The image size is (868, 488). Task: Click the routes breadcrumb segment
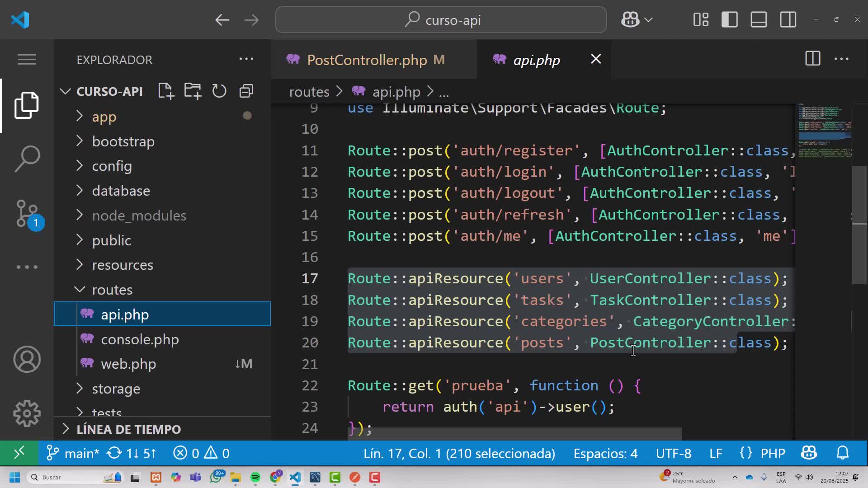click(x=309, y=92)
